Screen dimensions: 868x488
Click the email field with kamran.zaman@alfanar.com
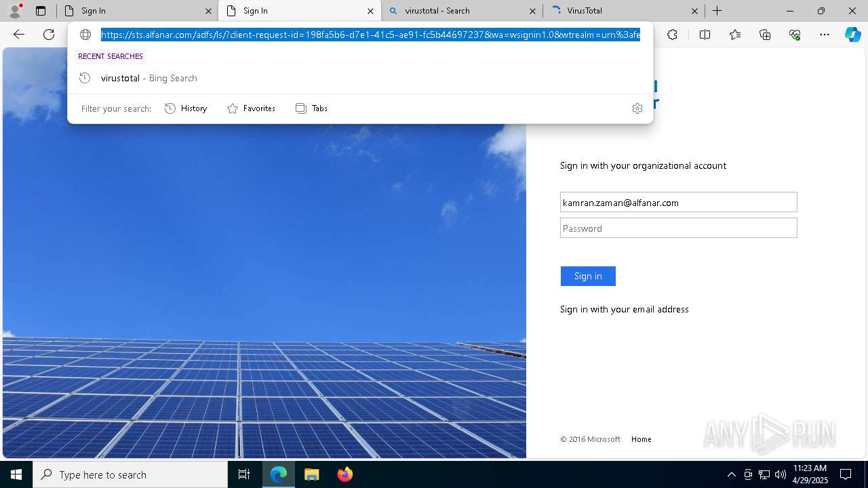pos(678,202)
